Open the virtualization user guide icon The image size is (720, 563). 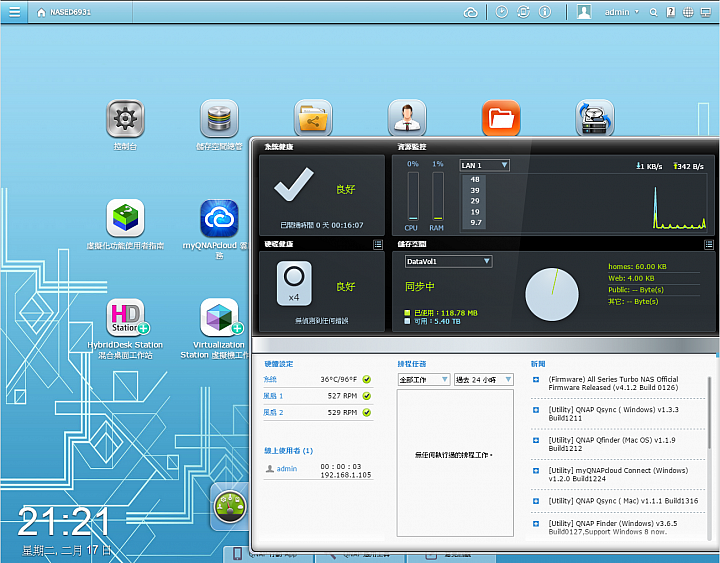pyautogui.click(x=125, y=218)
